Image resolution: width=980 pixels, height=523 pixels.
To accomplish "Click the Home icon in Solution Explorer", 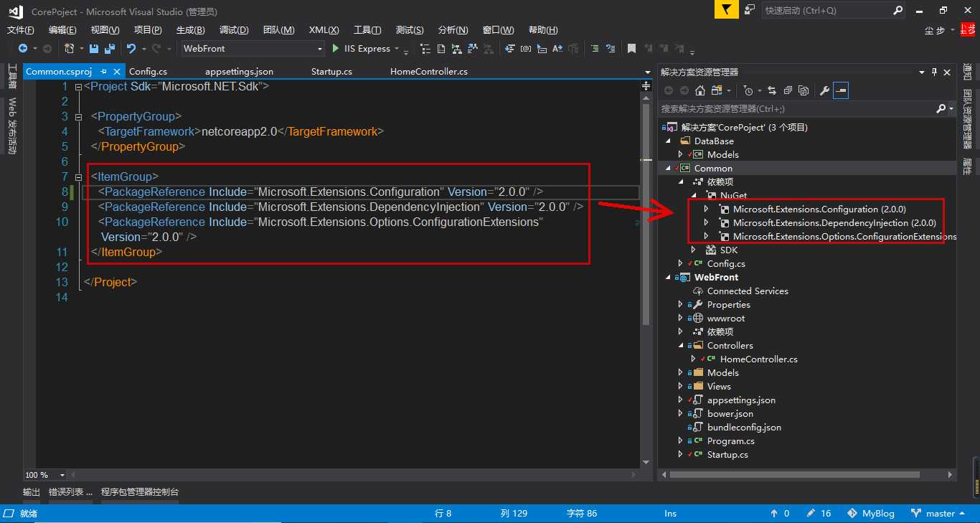I will pyautogui.click(x=700, y=91).
